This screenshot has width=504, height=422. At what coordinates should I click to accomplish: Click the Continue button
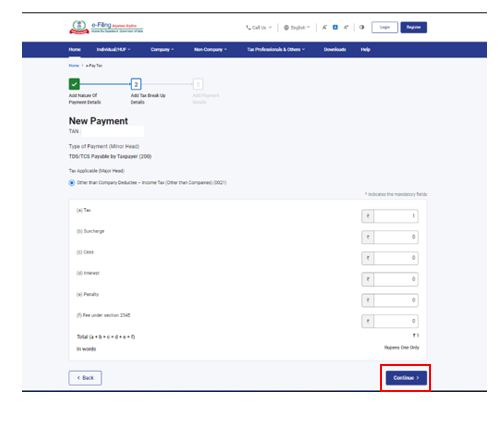point(406,378)
